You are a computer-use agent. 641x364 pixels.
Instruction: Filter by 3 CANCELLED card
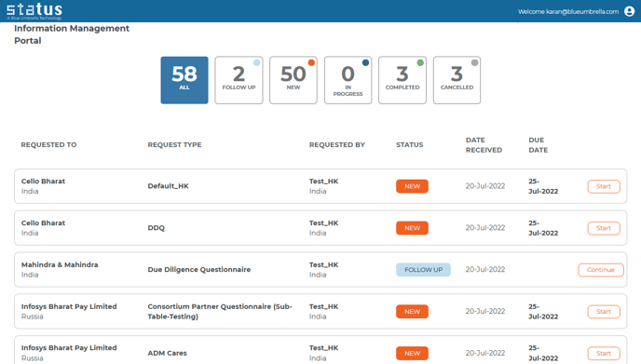[x=457, y=80]
